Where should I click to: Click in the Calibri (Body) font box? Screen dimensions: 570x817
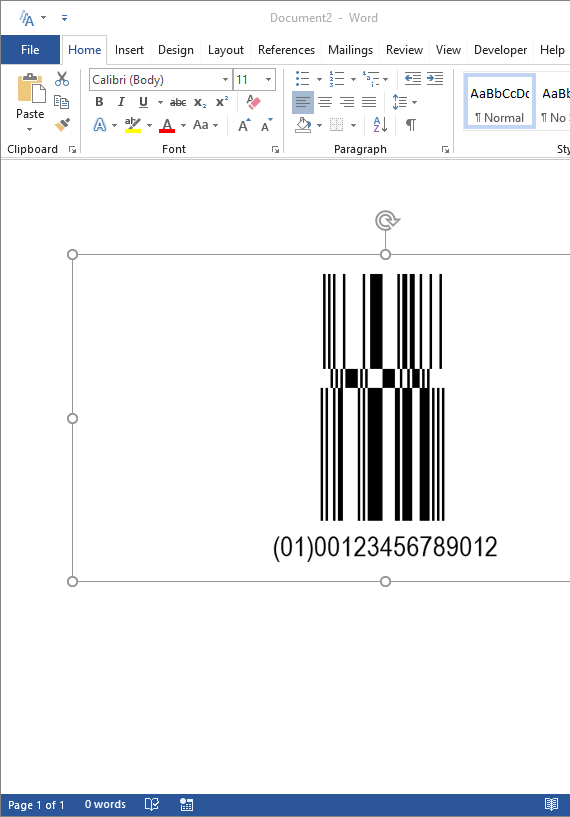point(155,80)
